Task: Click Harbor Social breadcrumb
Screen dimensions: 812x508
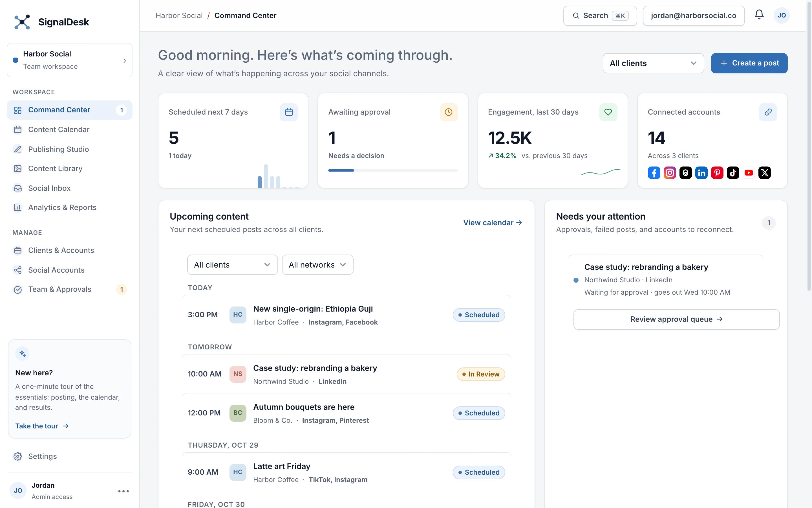Action: (179, 16)
